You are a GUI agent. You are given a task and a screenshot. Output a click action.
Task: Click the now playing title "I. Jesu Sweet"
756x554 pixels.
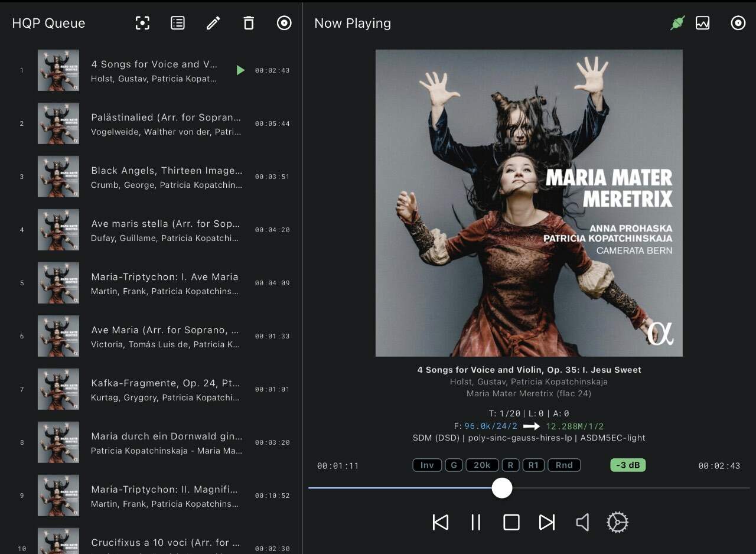pos(611,370)
